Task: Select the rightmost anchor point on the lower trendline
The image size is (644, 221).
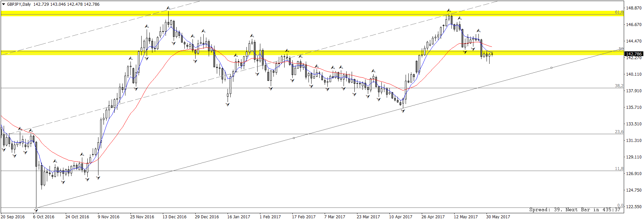Action: [552, 68]
